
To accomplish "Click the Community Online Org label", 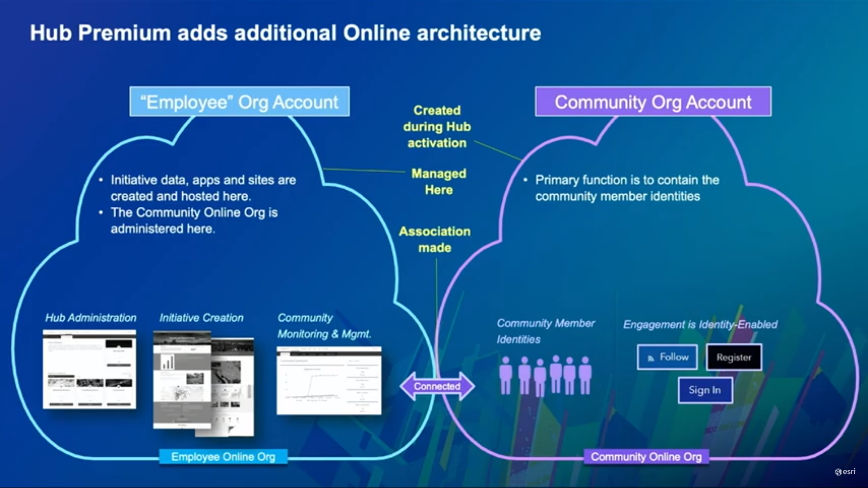I will pyautogui.click(x=646, y=457).
